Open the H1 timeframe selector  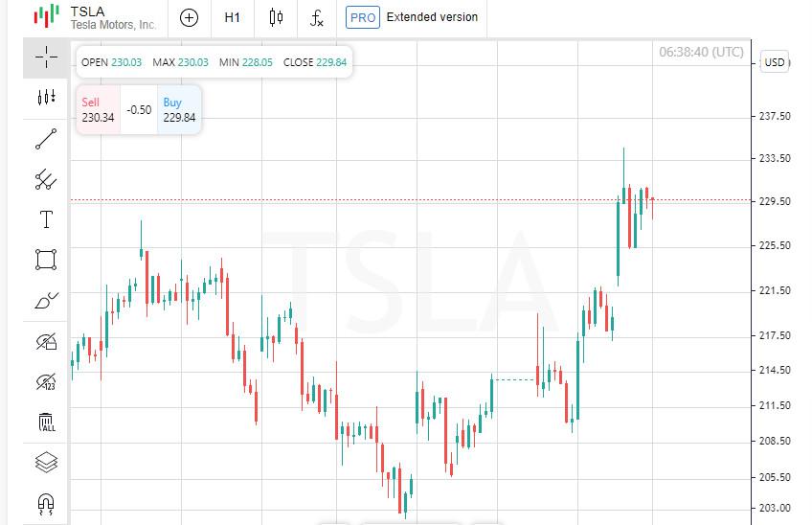(232, 18)
